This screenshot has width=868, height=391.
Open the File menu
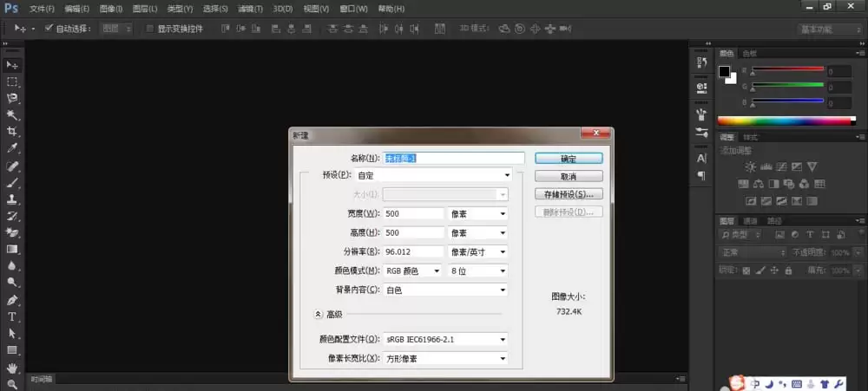pos(42,9)
